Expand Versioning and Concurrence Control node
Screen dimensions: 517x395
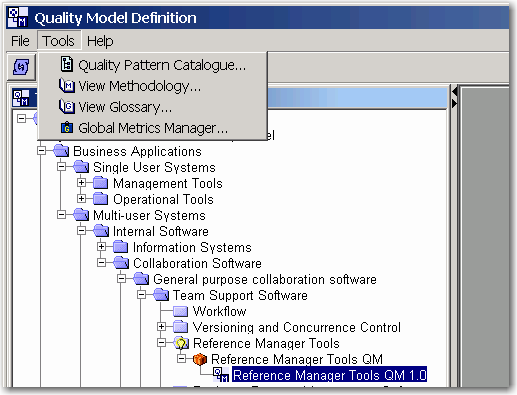point(161,327)
